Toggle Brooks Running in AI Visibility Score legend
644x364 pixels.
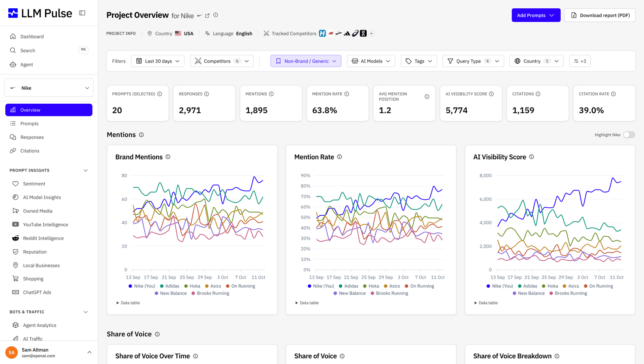568,293
